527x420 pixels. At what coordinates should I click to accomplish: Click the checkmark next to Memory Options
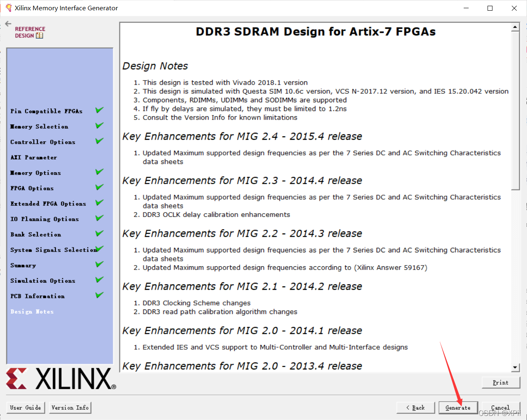[x=99, y=172]
